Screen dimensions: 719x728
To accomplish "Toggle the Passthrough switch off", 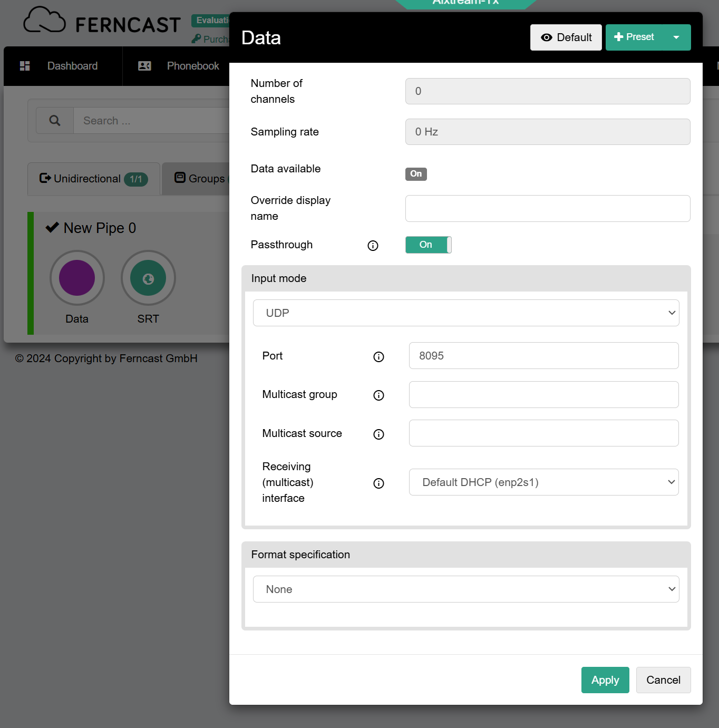I will point(428,245).
